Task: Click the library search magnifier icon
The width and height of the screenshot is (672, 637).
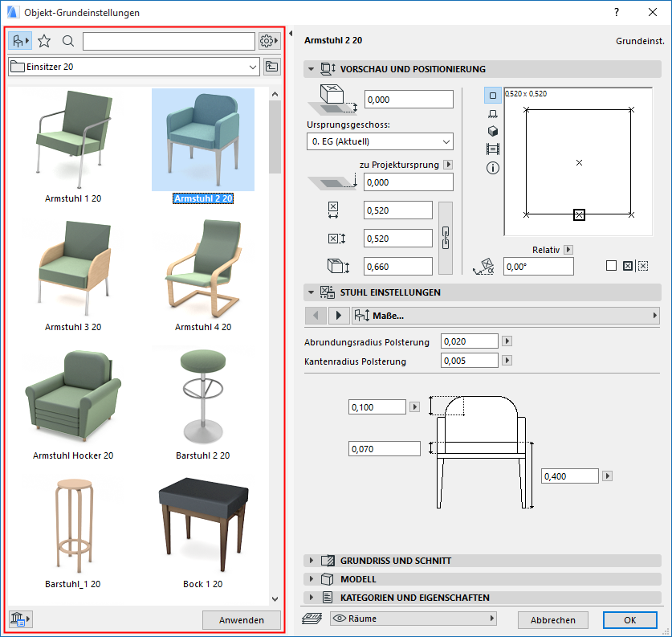Action: (68, 41)
